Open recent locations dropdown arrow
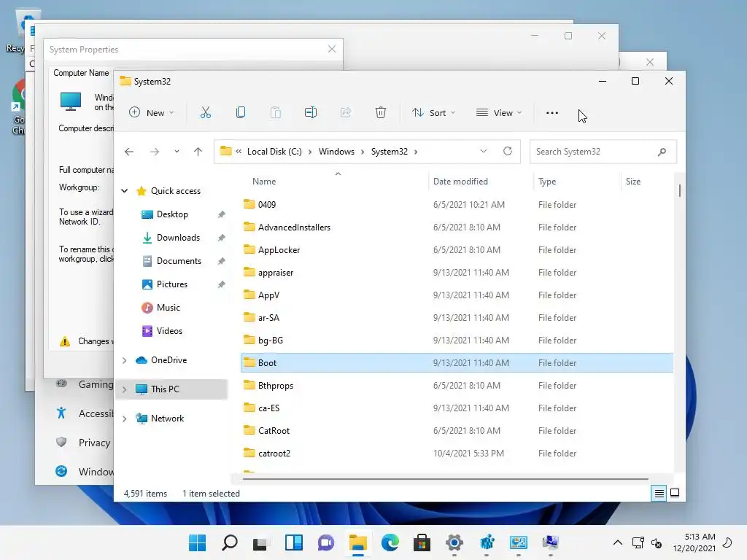 coord(177,152)
